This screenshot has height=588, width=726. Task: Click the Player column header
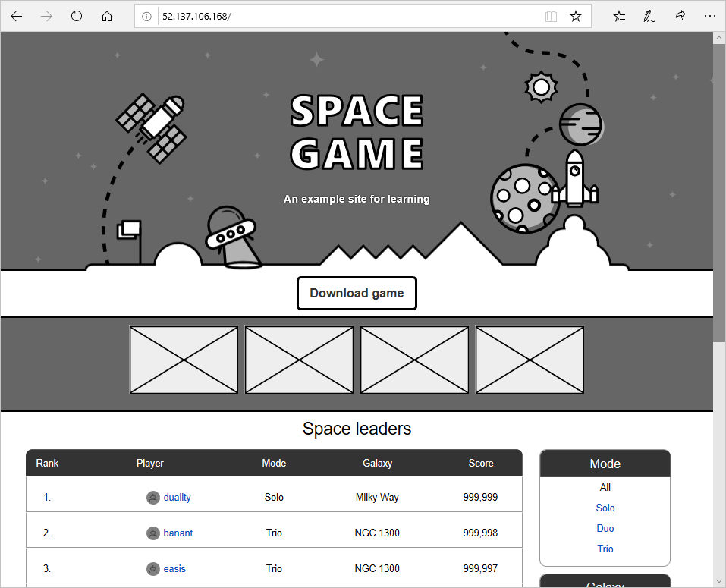coord(149,463)
